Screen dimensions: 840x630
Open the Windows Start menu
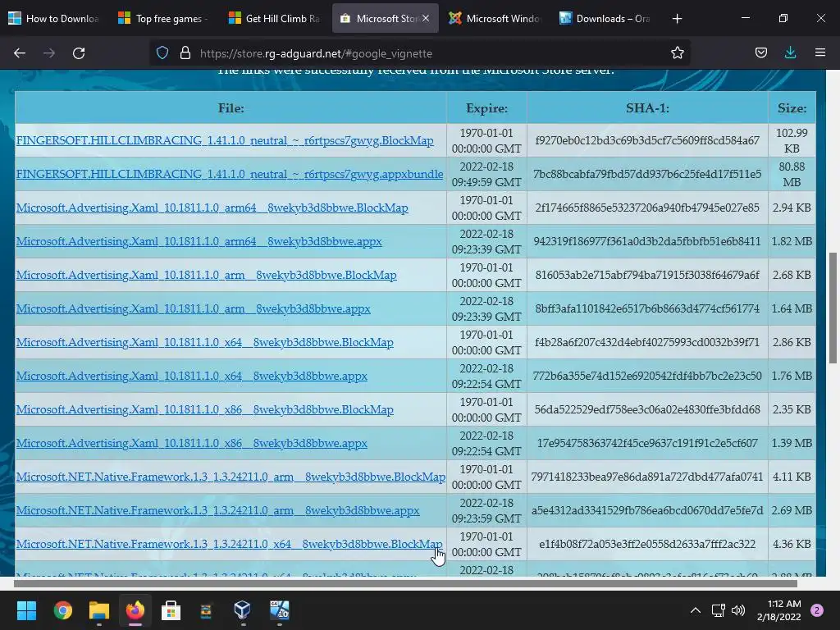[26, 610]
